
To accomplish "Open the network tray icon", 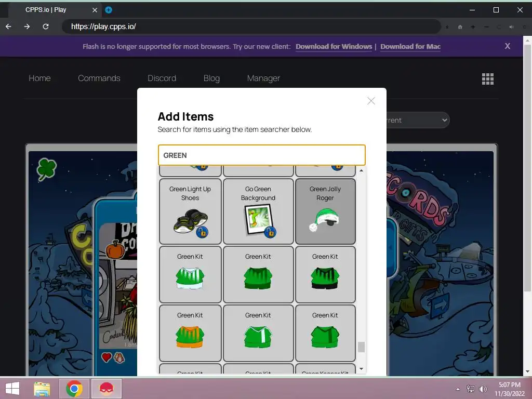I will pyautogui.click(x=471, y=389).
